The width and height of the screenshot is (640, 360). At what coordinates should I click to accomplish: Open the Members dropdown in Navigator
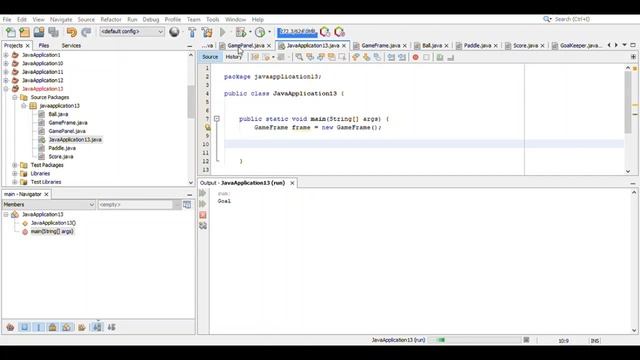pos(49,204)
